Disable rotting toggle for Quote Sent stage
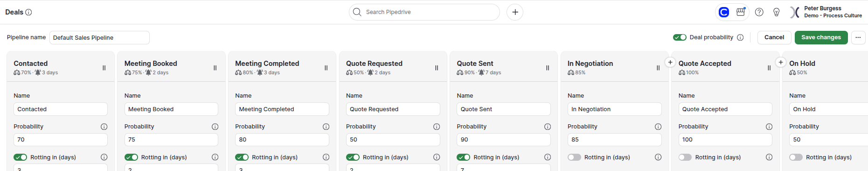 463,157
